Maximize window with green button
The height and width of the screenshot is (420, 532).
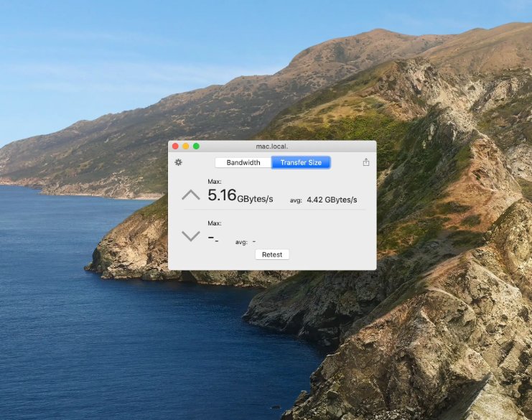coord(196,146)
